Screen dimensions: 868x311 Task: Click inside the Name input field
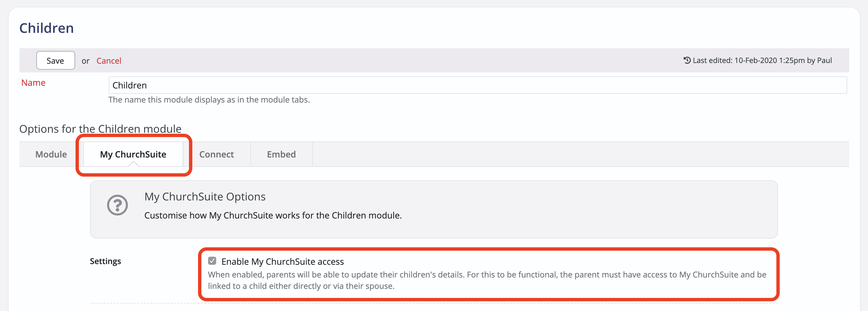pos(337,85)
